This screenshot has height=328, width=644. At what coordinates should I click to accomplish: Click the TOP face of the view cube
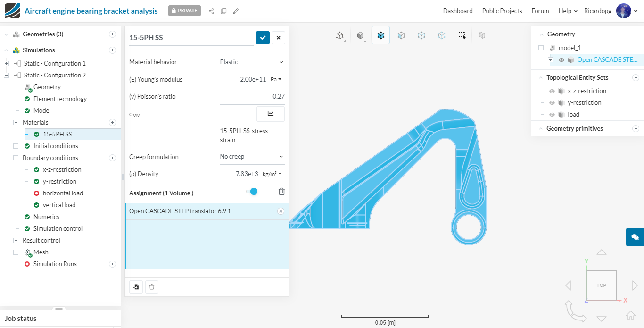click(601, 286)
